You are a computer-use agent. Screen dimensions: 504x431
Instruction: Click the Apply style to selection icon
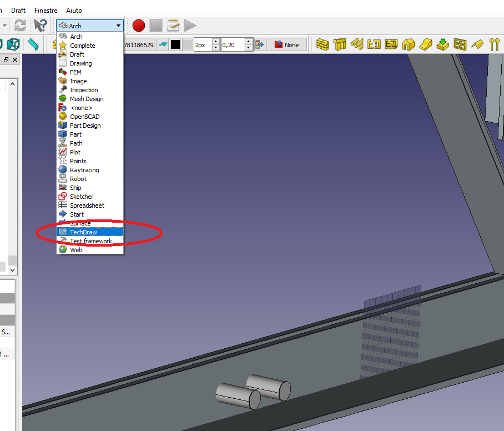[x=259, y=44]
